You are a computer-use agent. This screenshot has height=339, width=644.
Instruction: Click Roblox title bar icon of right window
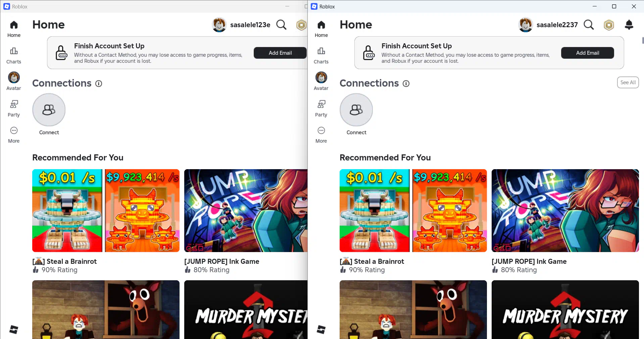[314, 6]
